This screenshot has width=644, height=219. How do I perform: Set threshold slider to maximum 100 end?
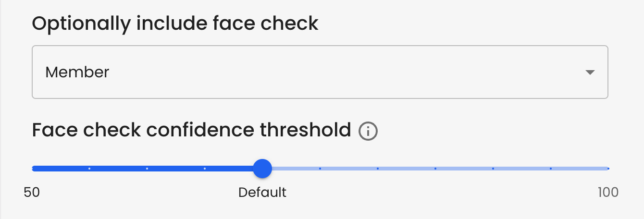[608, 169]
